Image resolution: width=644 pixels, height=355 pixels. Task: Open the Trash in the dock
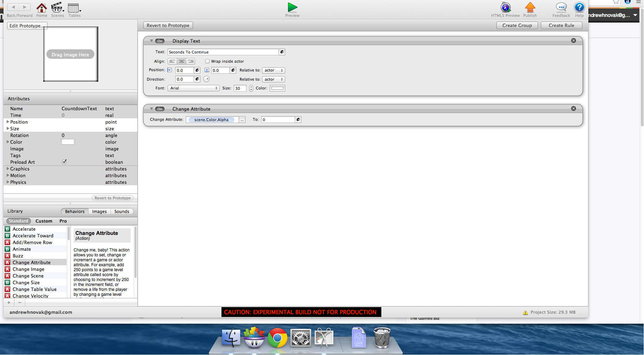pyautogui.click(x=382, y=338)
